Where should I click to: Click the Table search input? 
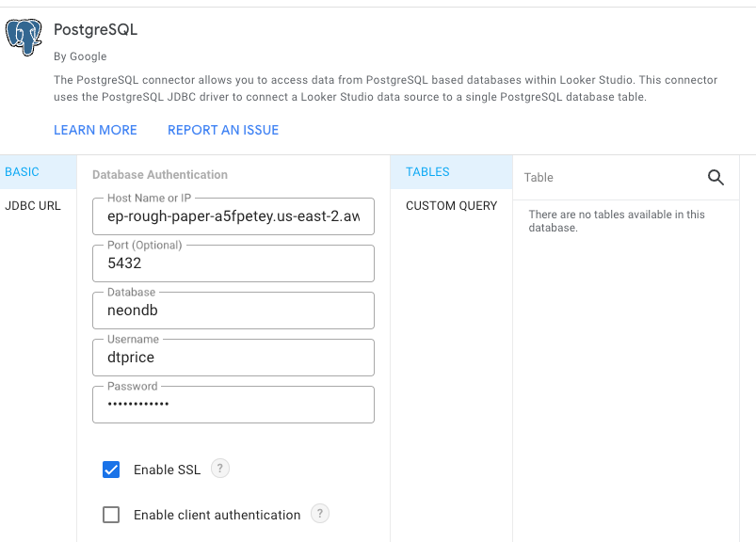610,177
